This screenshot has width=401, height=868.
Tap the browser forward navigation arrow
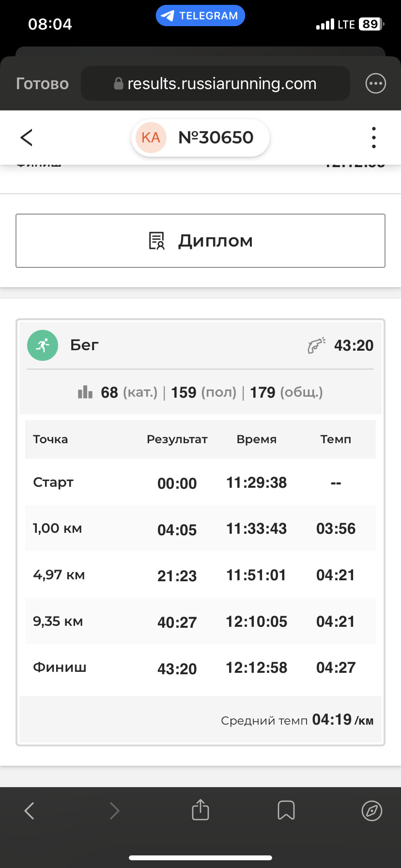pos(115,810)
